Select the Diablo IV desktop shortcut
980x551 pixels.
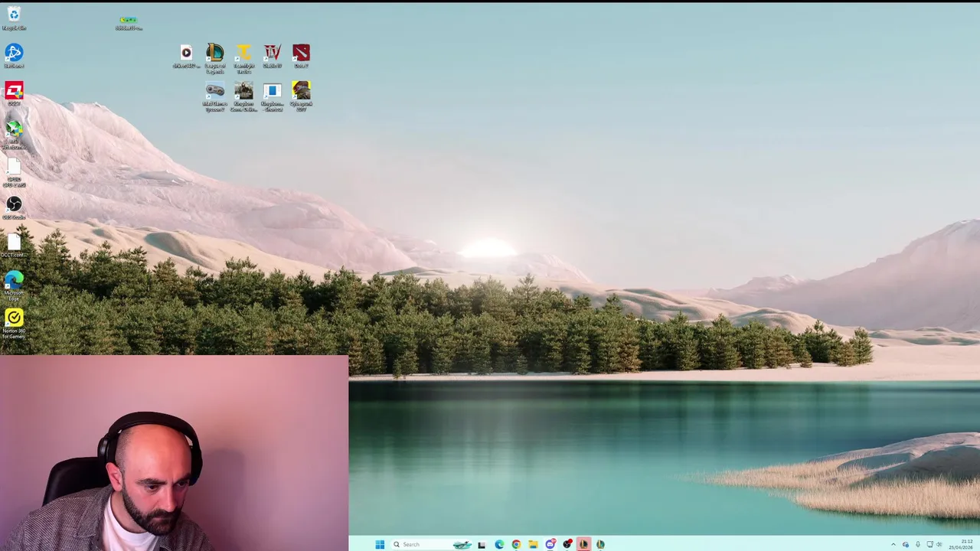pos(273,56)
